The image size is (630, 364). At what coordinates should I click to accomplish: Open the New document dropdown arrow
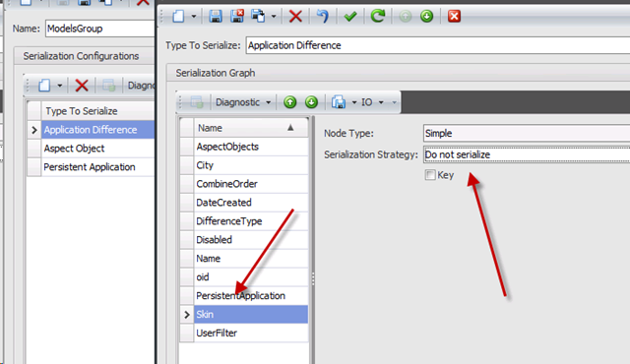pos(193,17)
